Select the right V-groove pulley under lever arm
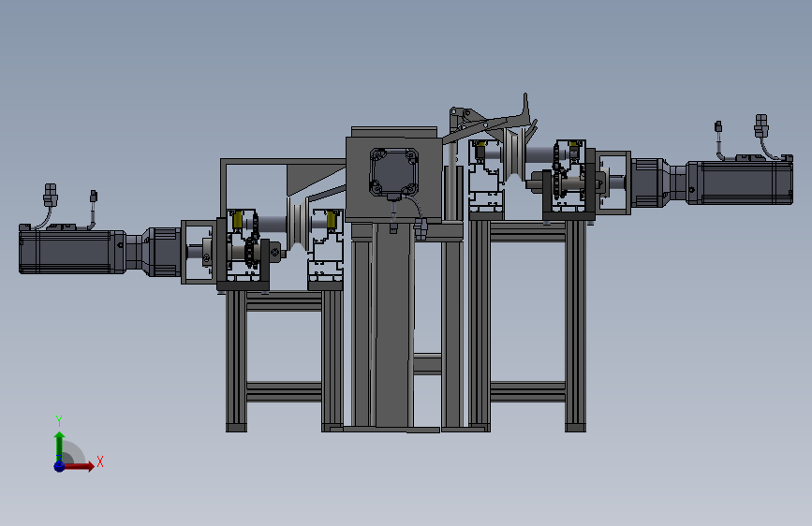This screenshot has width=812, height=526. 514,154
